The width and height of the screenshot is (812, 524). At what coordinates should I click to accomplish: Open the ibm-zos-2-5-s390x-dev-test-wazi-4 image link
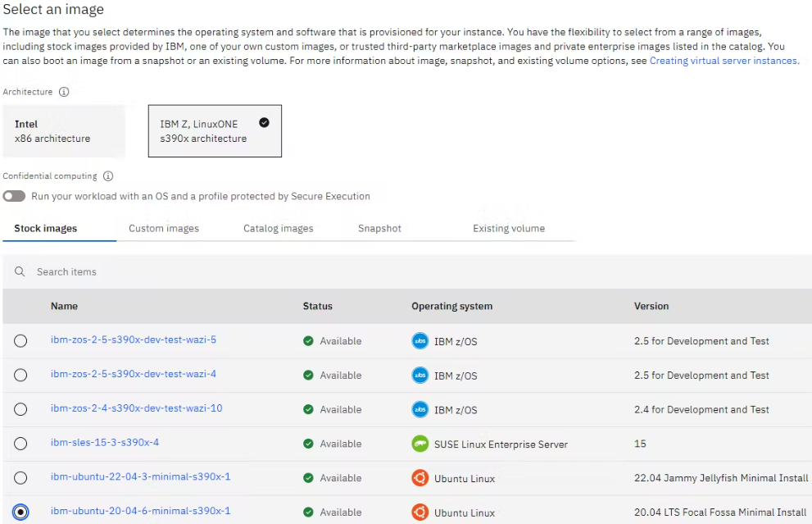(134, 374)
